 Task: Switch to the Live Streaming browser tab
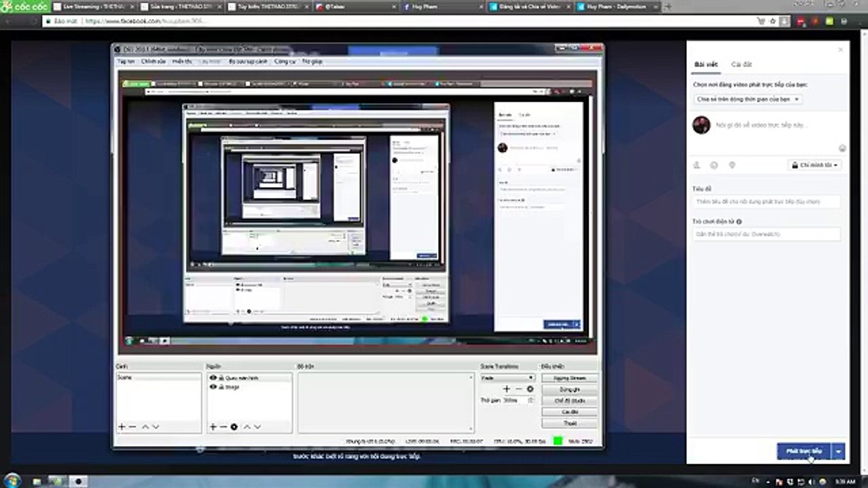click(x=94, y=7)
